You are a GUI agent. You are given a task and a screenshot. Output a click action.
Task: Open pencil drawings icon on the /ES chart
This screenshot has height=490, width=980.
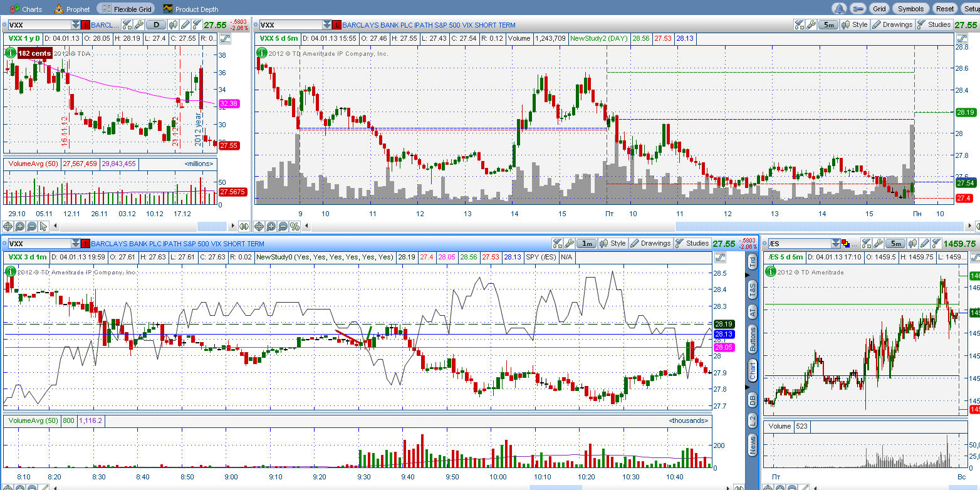(x=925, y=244)
